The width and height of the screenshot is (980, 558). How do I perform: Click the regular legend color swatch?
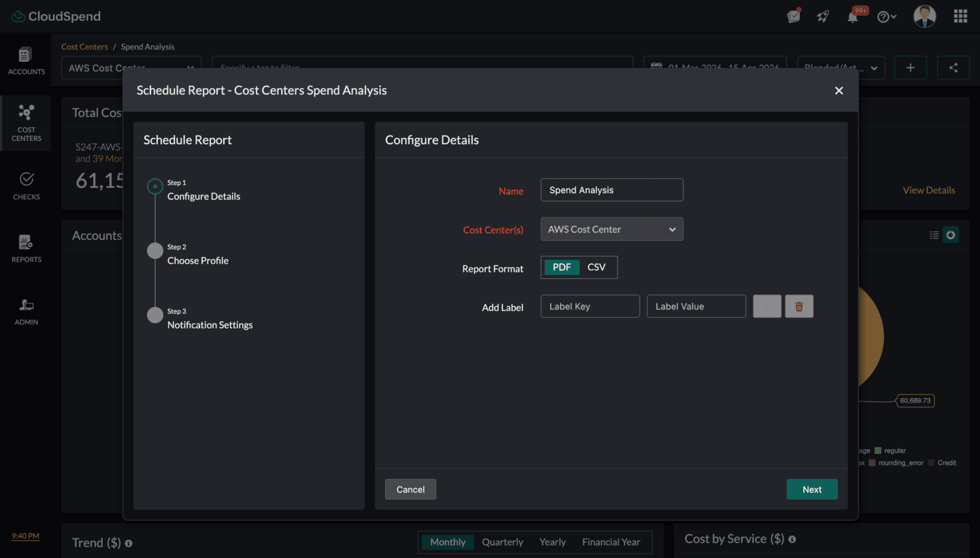click(878, 450)
